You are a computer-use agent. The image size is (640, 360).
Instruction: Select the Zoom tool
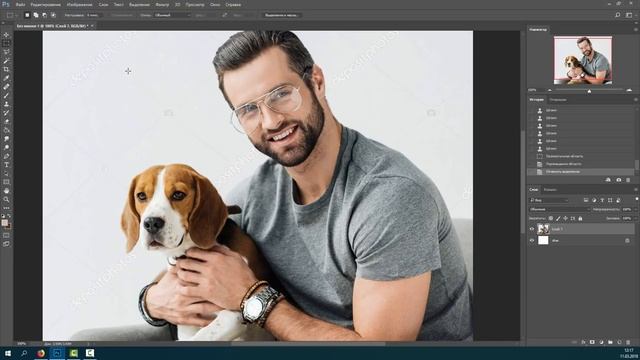[x=6, y=200]
